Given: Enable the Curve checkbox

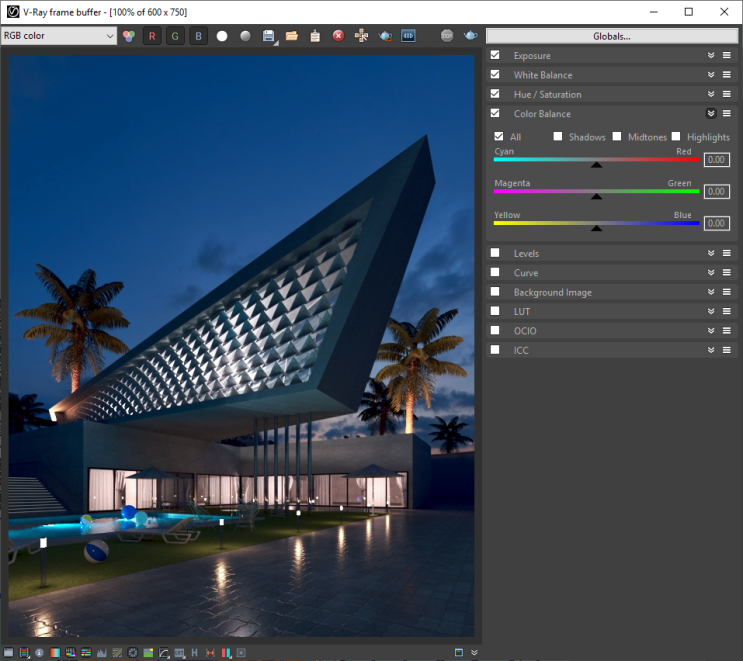Looking at the screenshot, I should click(495, 272).
